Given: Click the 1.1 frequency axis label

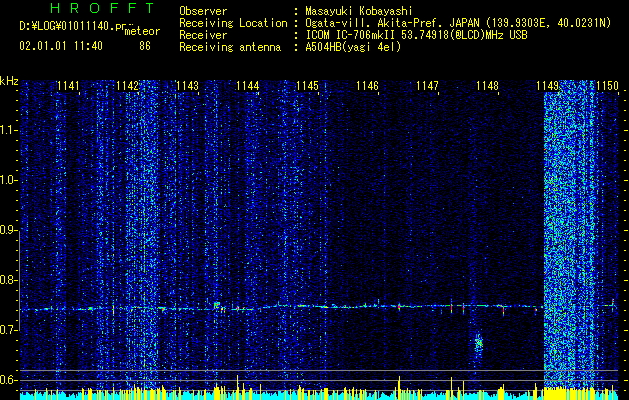Looking at the screenshot, I should point(9,131).
